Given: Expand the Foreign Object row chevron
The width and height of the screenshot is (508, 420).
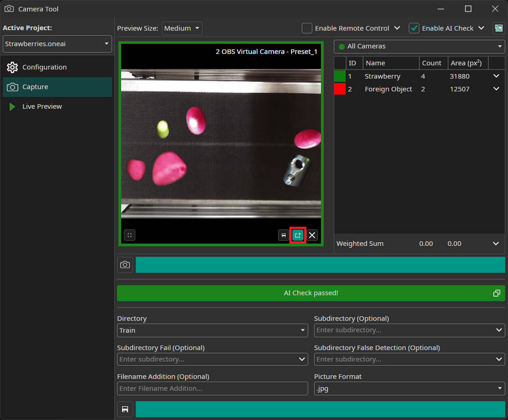Looking at the screenshot, I should (x=496, y=89).
